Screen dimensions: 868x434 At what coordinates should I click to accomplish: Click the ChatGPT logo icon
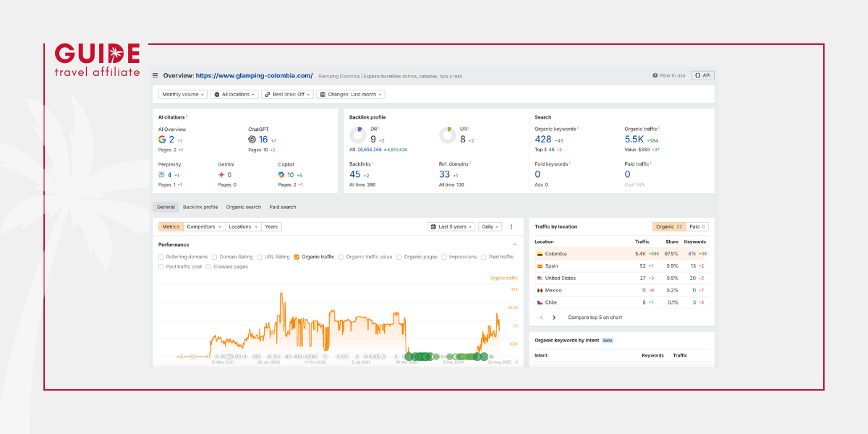252,140
